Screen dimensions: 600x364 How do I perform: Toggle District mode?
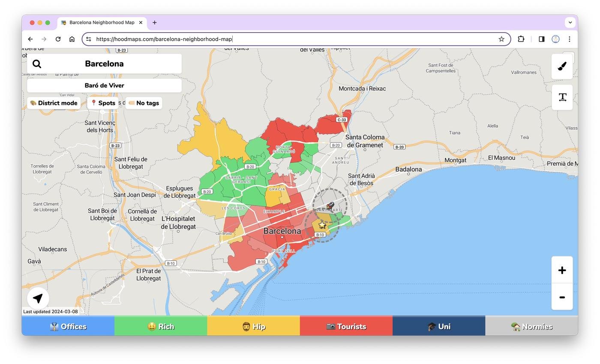pyautogui.click(x=54, y=103)
